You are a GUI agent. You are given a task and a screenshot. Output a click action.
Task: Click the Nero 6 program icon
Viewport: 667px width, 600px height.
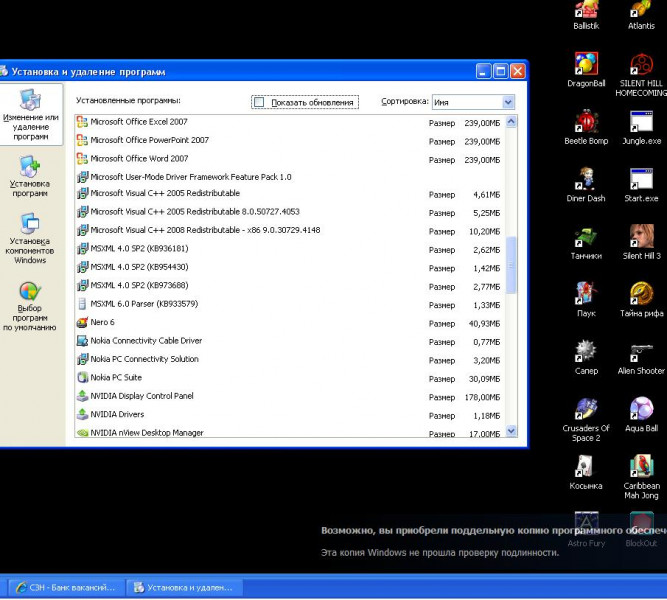pos(82,322)
